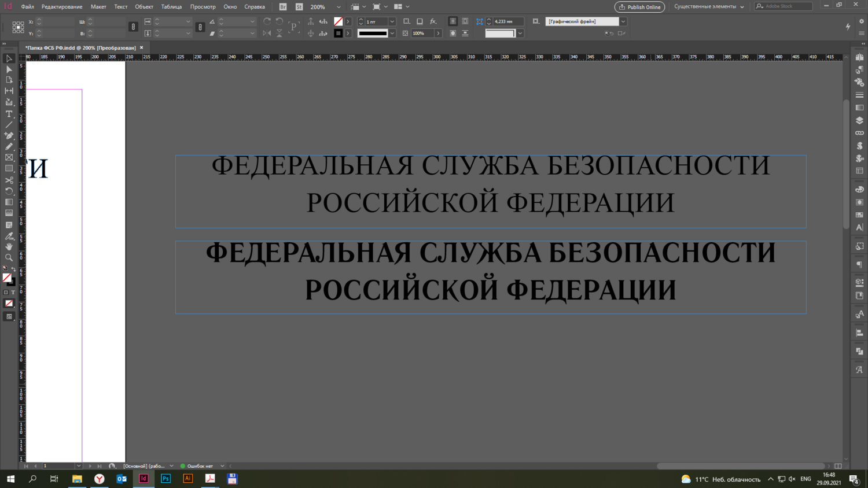This screenshot has width=868, height=488.
Task: Click the black stroke color swatch
Action: point(339,34)
